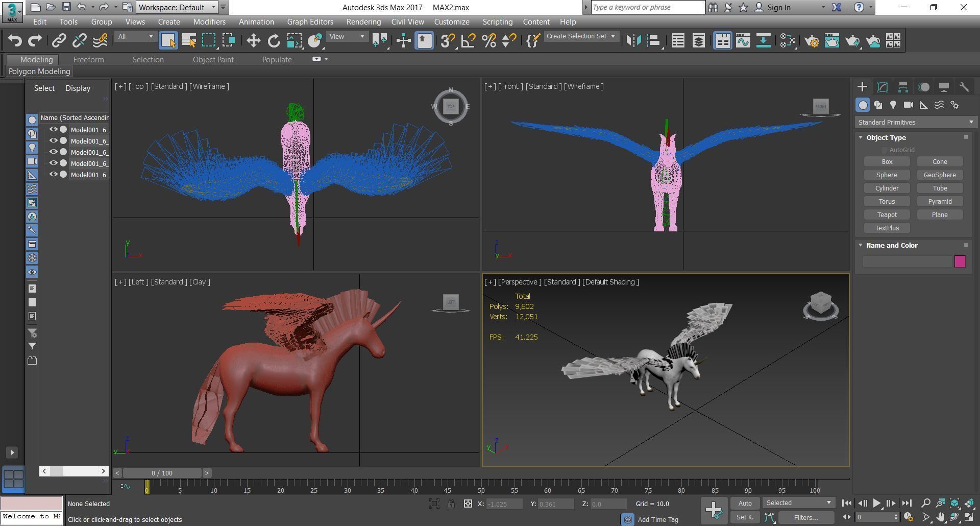
Task: Select the Cameras creation category
Action: pyautogui.click(x=909, y=105)
